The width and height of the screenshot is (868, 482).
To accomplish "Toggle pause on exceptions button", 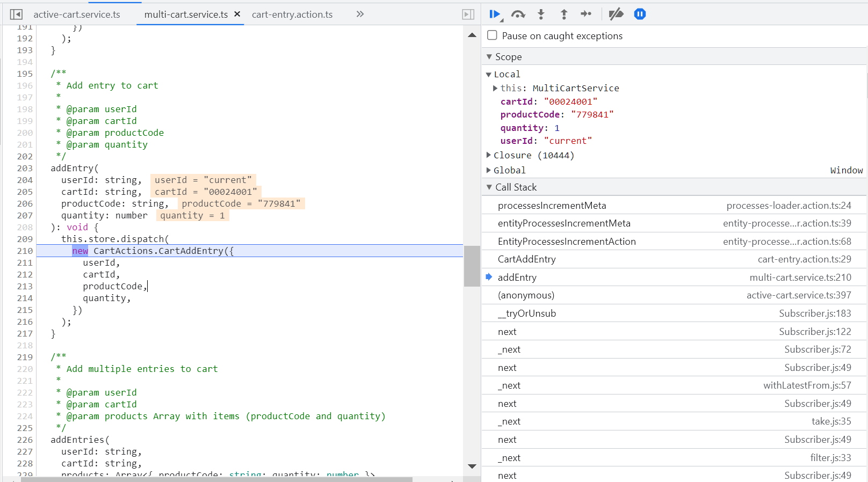I will coord(640,14).
